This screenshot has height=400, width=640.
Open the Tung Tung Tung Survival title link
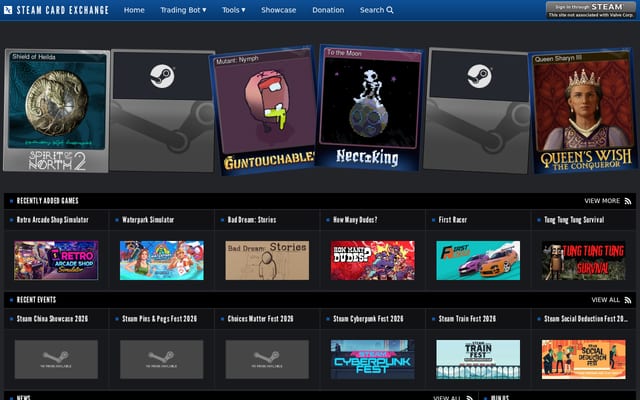click(574, 220)
